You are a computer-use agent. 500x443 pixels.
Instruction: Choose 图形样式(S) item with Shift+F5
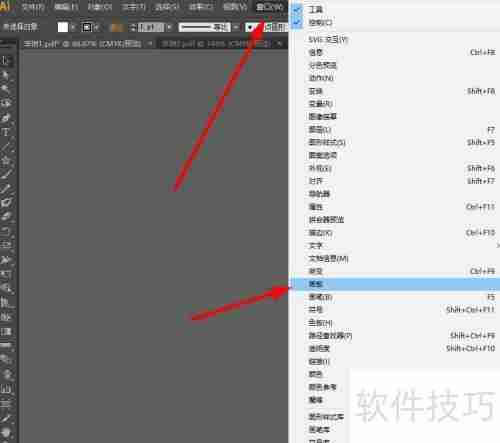[x=394, y=143]
